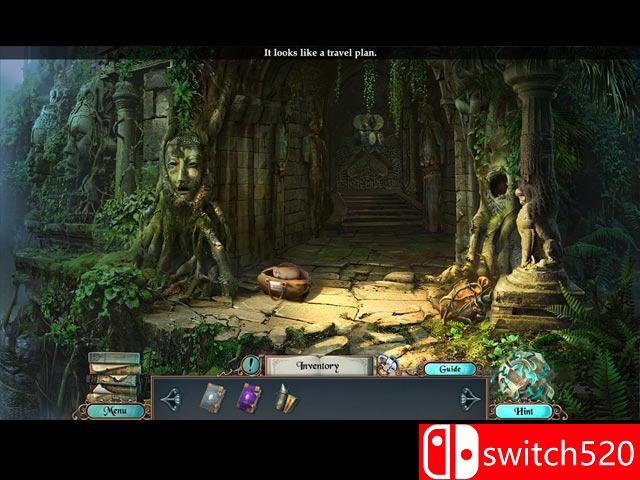Open the map compass icon beside Inventory
The width and height of the screenshot is (640, 480).
coord(387,365)
